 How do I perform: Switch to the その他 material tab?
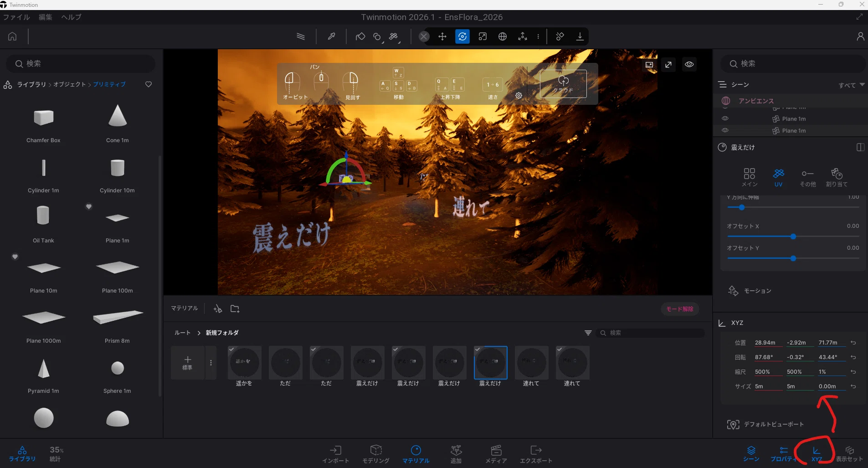(808, 177)
